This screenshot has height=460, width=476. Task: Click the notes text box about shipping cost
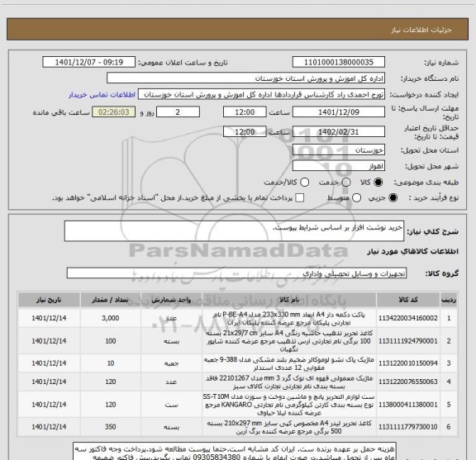[x=234, y=451]
